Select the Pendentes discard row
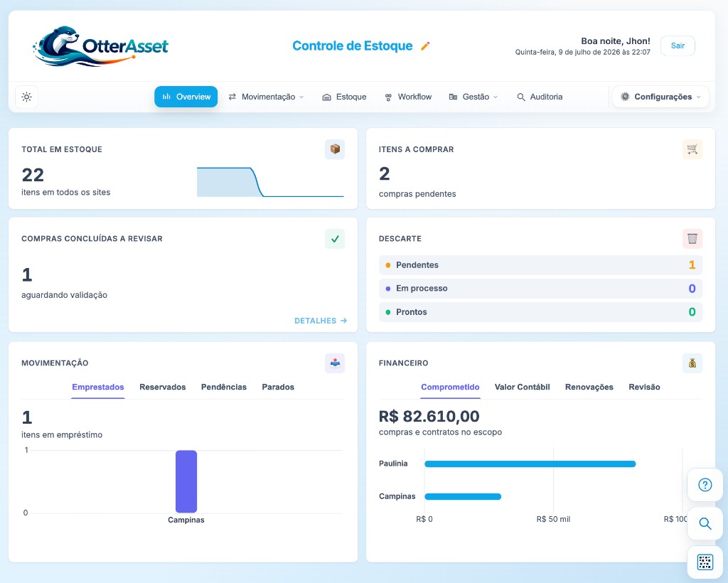728x583 pixels. 540,265
